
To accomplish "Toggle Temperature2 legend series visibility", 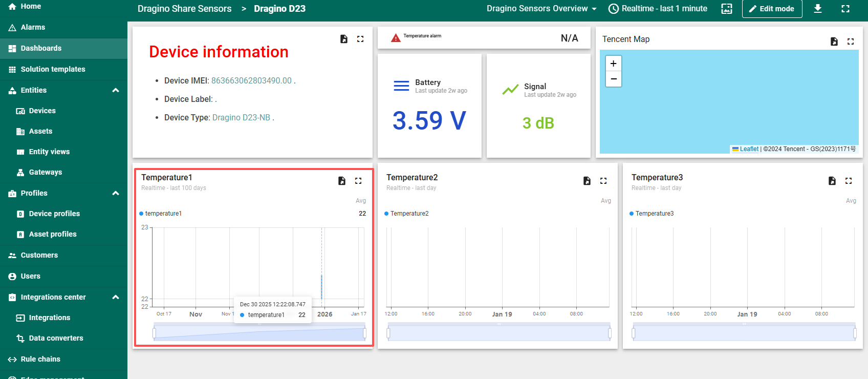I will point(409,214).
